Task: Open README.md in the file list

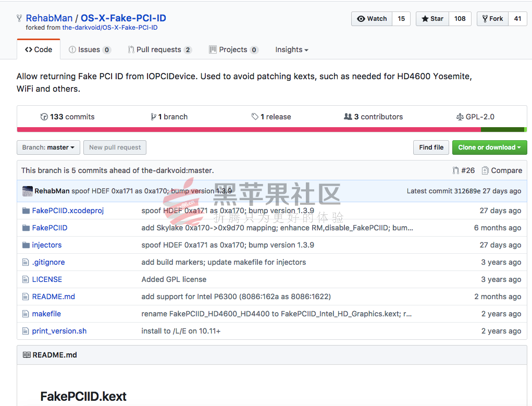Action: (x=53, y=297)
